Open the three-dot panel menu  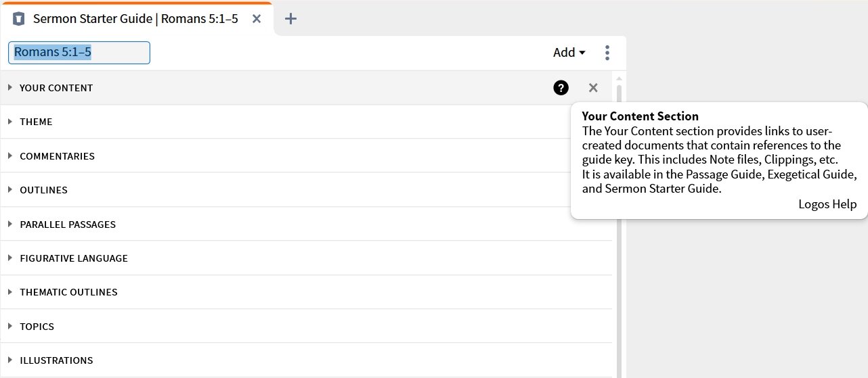click(x=607, y=53)
